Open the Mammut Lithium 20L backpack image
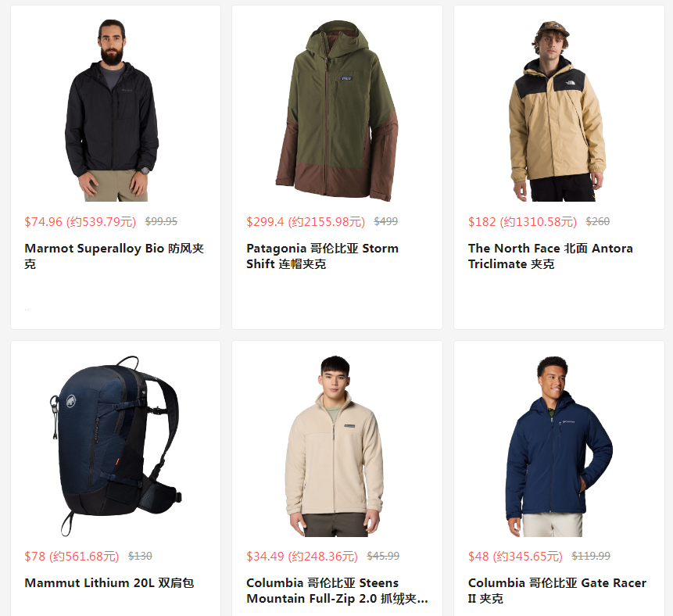The width and height of the screenshot is (673, 616). coord(116,446)
